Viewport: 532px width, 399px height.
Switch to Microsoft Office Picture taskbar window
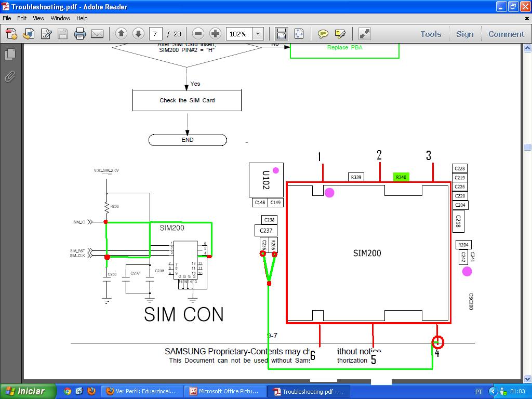point(225,392)
